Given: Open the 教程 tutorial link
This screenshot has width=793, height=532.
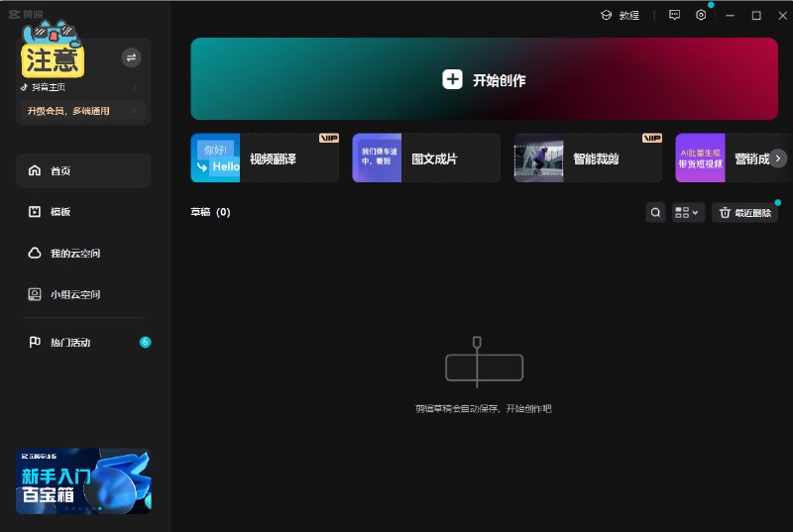Looking at the screenshot, I should 621,16.
